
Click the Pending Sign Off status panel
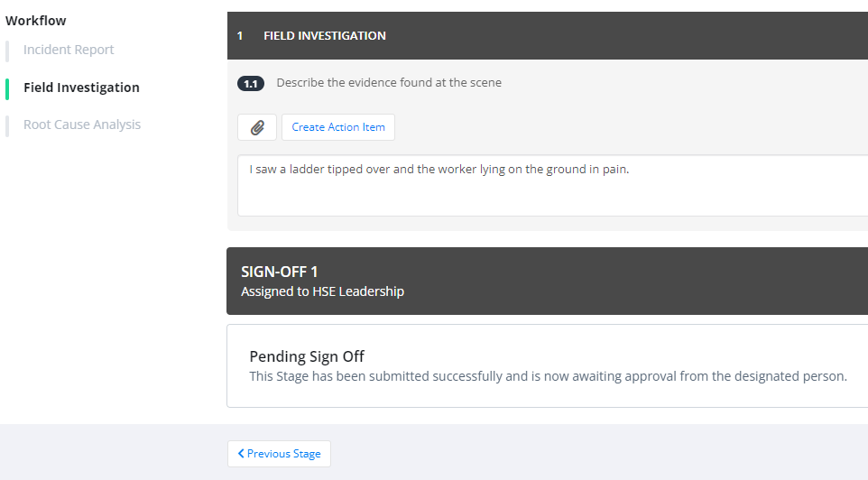click(x=548, y=366)
